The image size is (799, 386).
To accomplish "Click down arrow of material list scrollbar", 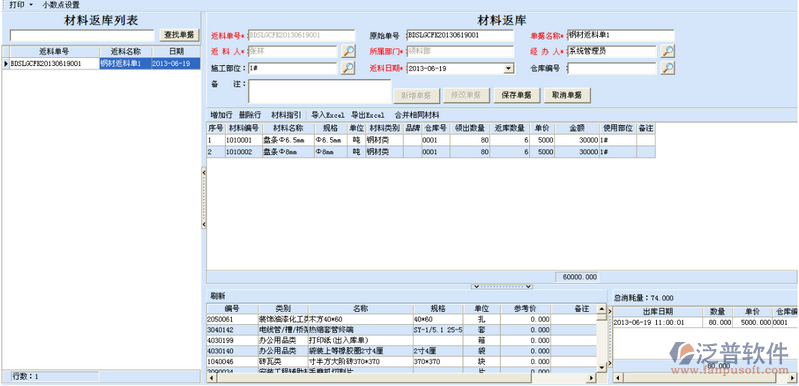I will pos(602,367).
